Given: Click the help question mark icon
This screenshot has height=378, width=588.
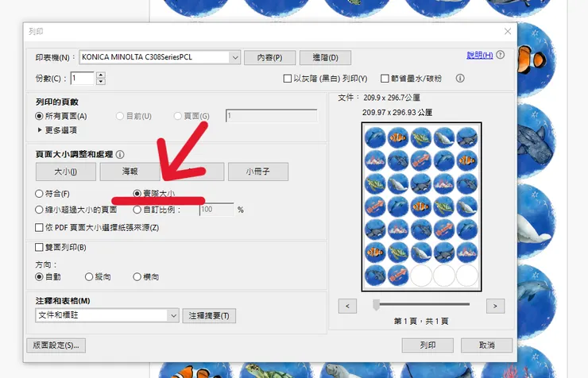Looking at the screenshot, I should [x=501, y=55].
